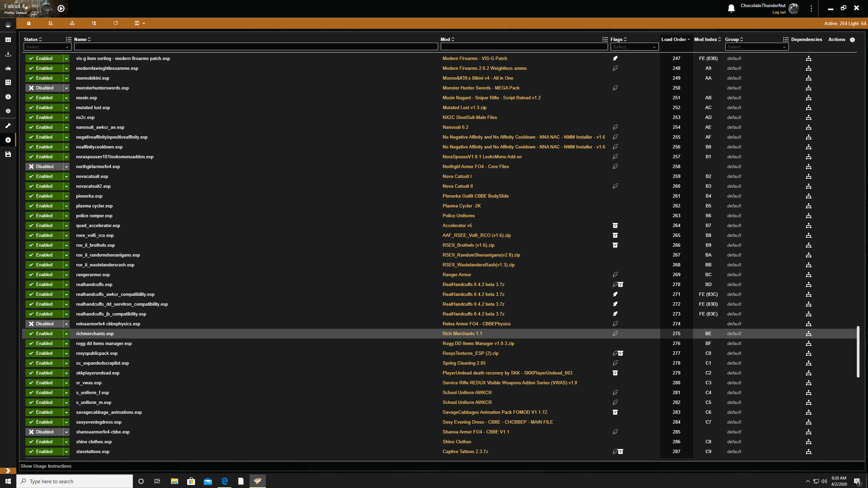This screenshot has width=868, height=488.
Task: Open the Spring Cleaning 2.05 mod link
Action: 464,363
